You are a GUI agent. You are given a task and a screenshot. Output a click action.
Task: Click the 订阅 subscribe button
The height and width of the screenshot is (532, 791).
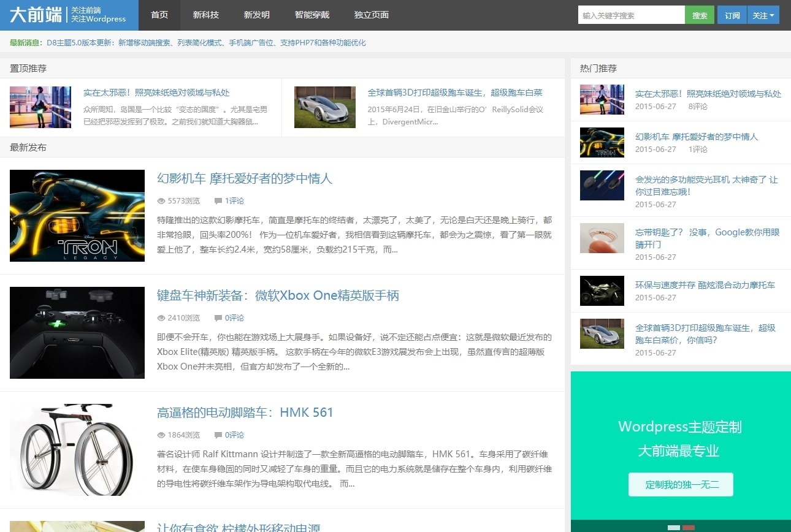coord(732,14)
